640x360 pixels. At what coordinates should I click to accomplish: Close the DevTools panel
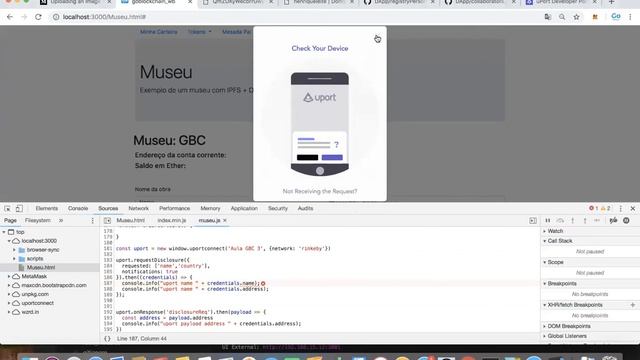(633, 209)
